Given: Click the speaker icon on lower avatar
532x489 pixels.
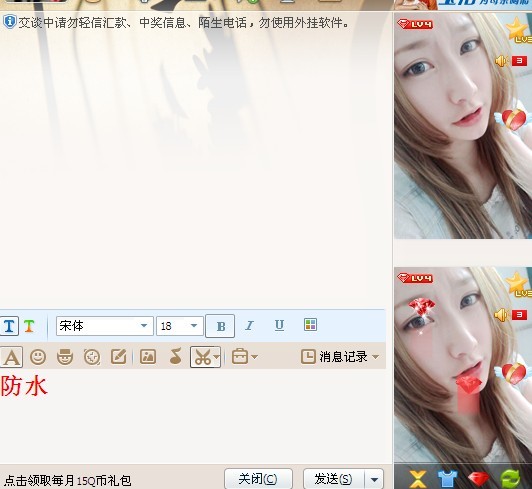Looking at the screenshot, I should (502, 315).
